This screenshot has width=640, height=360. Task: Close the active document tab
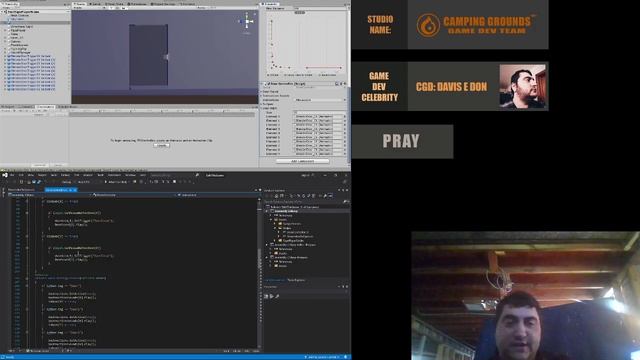75,190
